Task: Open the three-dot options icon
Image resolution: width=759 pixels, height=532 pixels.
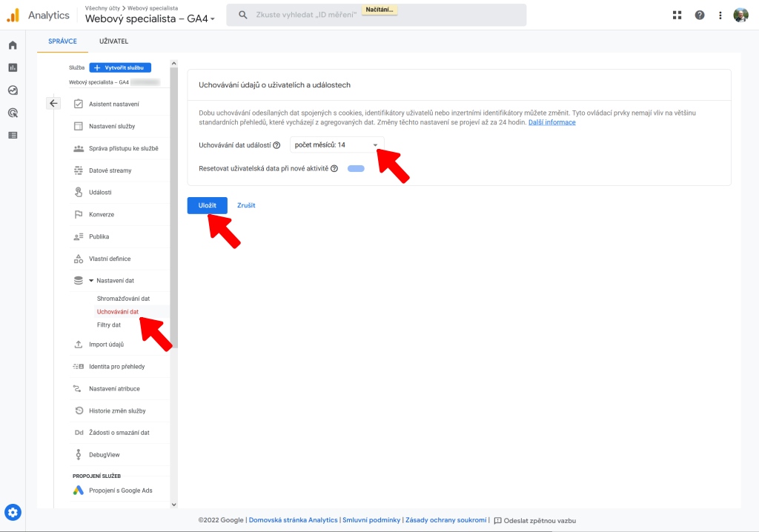Action: pyautogui.click(x=720, y=14)
